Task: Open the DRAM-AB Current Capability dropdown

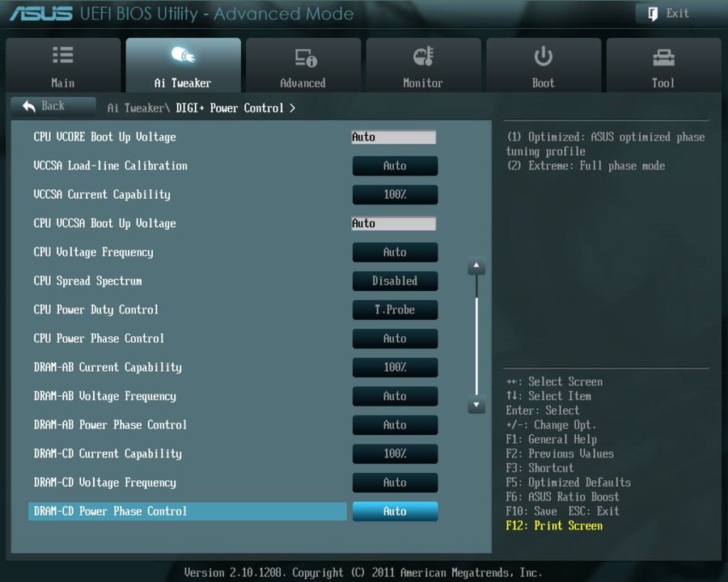Action: coord(395,367)
